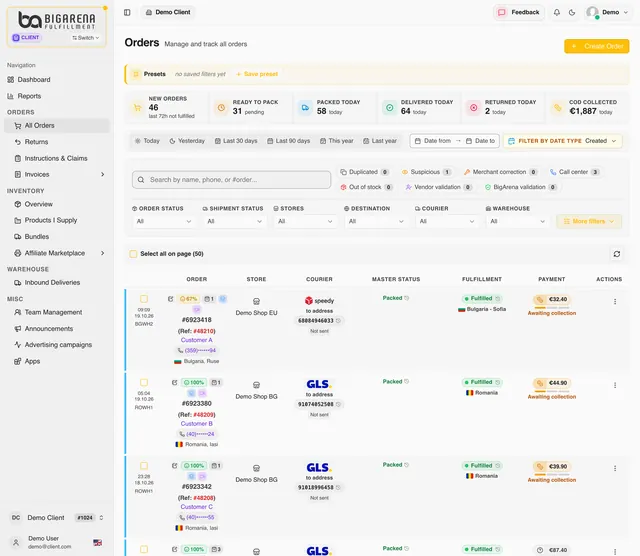This screenshot has width=640, height=556.
Task: Open actions menu for order #6923418
Action: (x=615, y=301)
